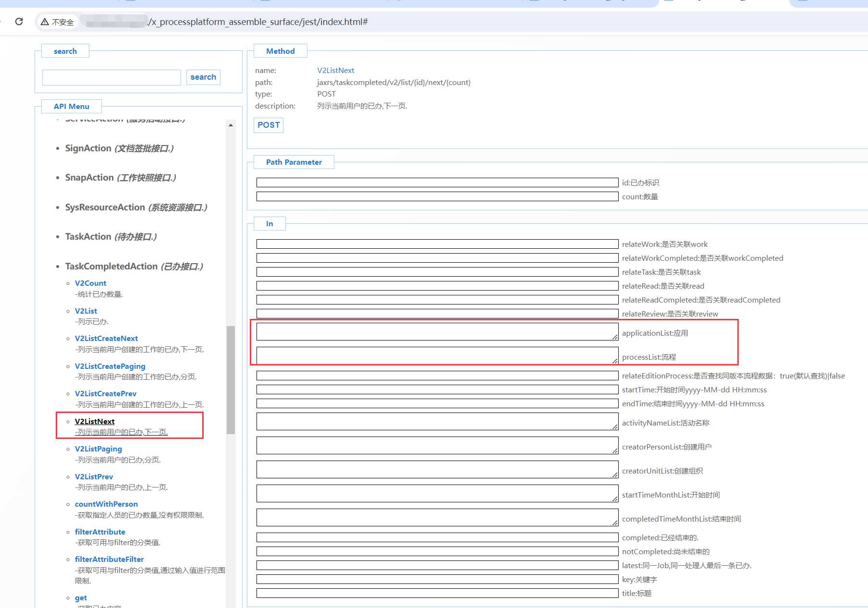
Task: Open the countWithPerson API link
Action: pos(106,504)
